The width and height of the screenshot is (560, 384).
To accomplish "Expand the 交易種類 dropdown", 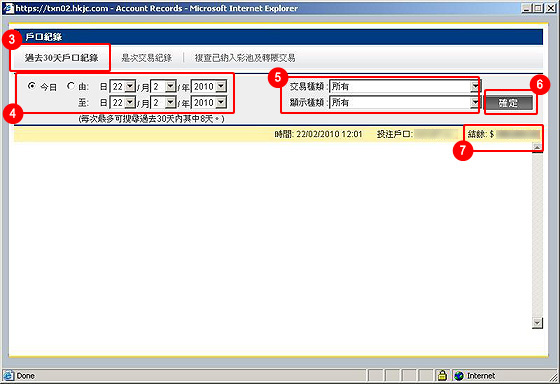I will coord(405,86).
